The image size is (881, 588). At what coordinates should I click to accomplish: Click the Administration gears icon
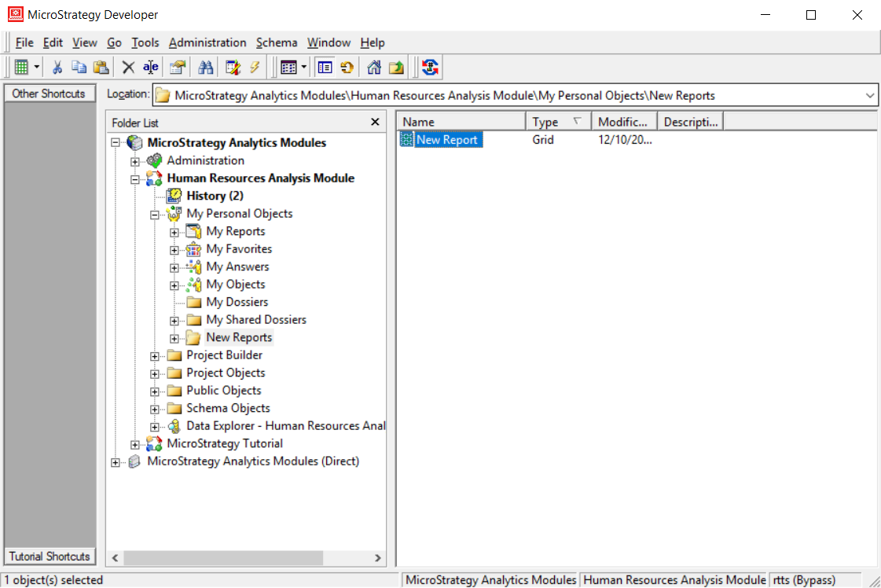click(x=154, y=160)
